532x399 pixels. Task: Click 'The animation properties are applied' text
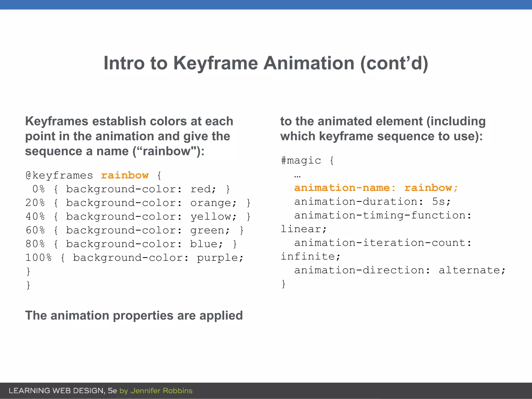click(134, 316)
